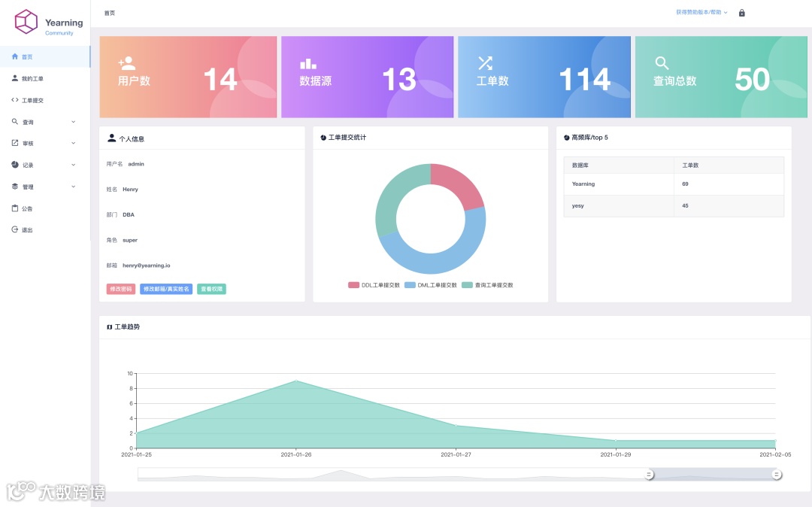Click the department value DBA
The width and height of the screenshot is (812, 507).
[x=129, y=215]
